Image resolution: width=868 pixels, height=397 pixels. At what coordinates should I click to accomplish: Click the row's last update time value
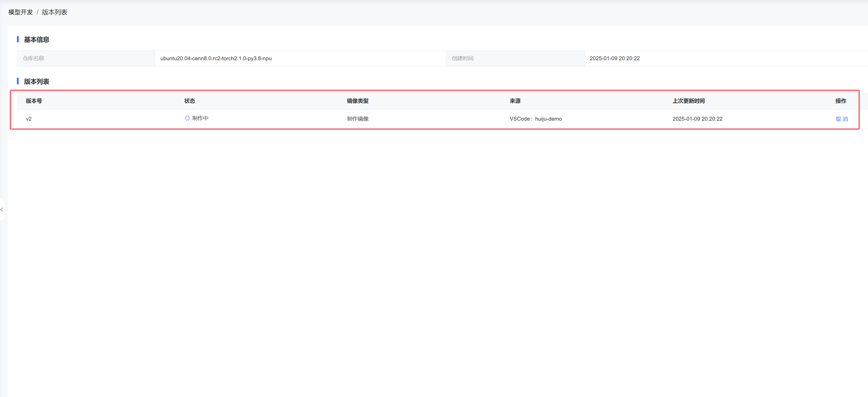point(697,119)
